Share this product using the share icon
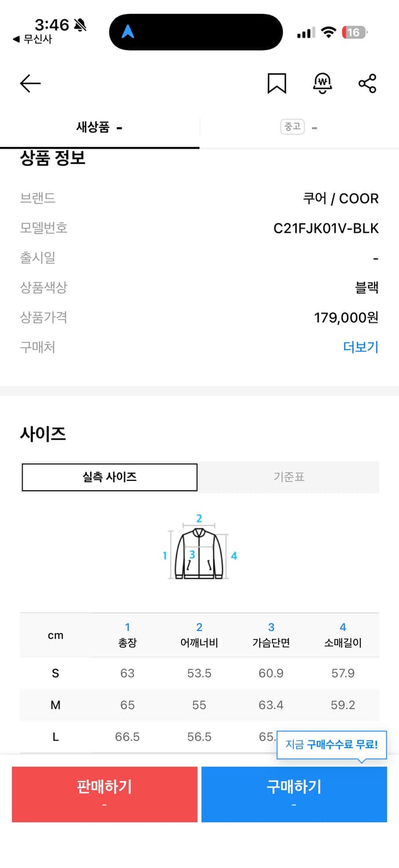 pyautogui.click(x=367, y=83)
